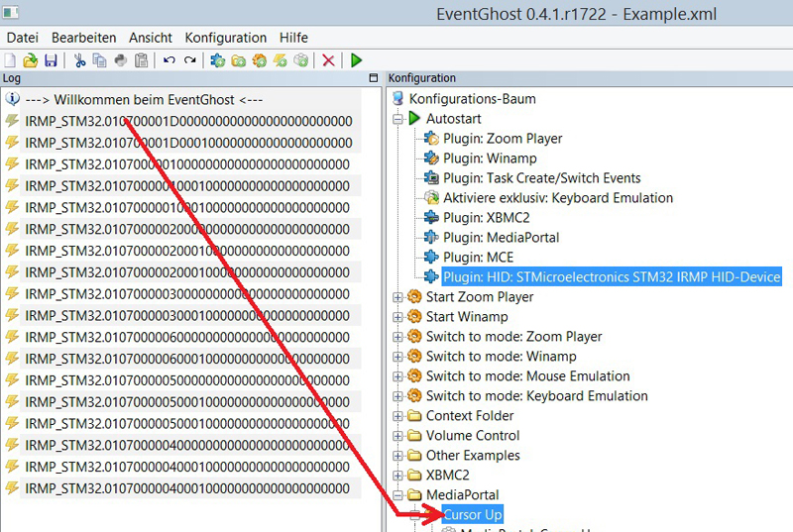Click the green Autostart arrow icon
Screen dimensions: 793x532
[x=414, y=118]
